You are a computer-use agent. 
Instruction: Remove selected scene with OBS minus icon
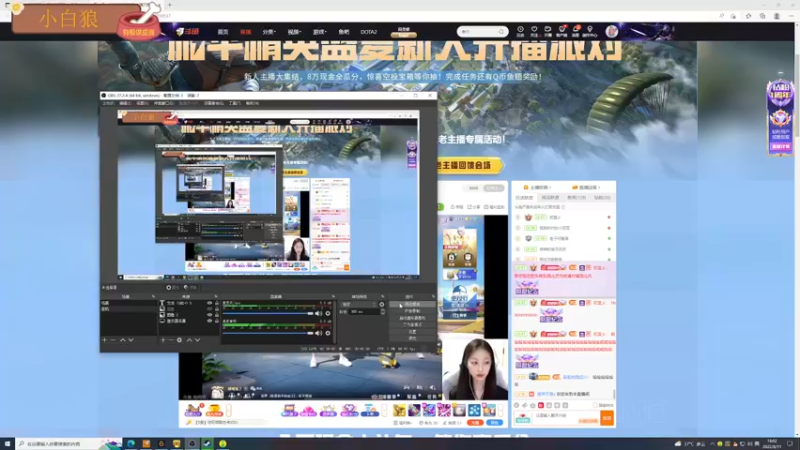tap(113, 340)
